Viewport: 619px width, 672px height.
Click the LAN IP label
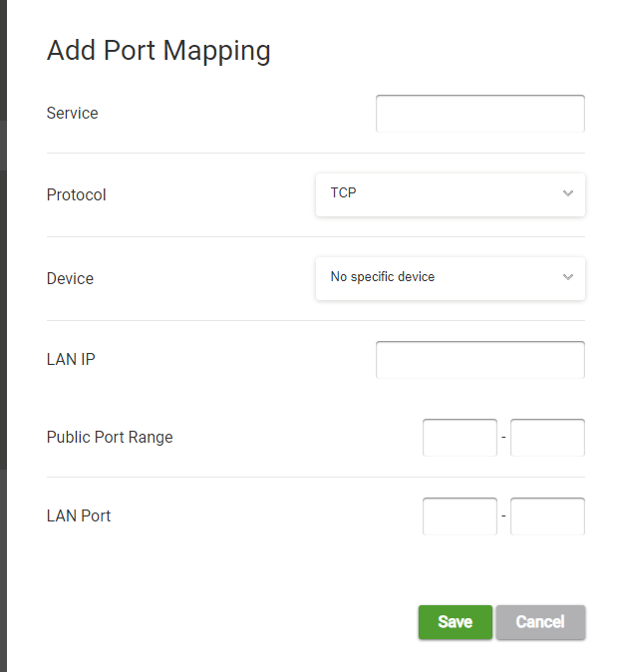[x=71, y=359]
